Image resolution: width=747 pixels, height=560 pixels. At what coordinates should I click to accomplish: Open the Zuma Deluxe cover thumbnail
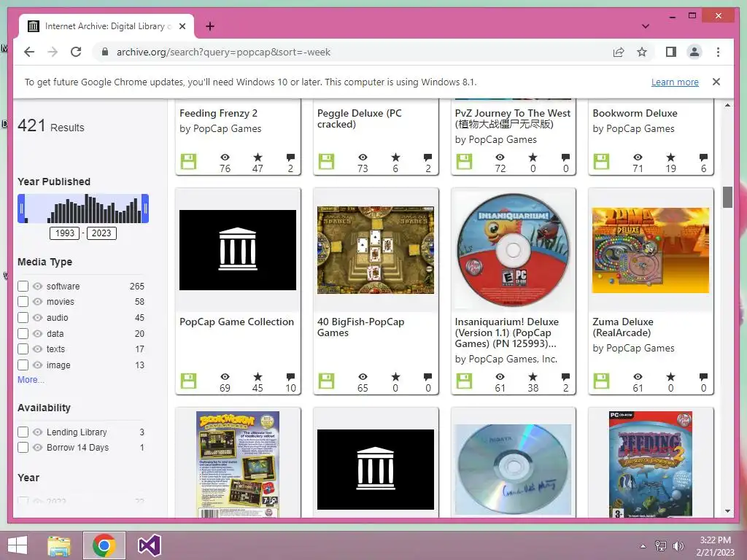651,250
